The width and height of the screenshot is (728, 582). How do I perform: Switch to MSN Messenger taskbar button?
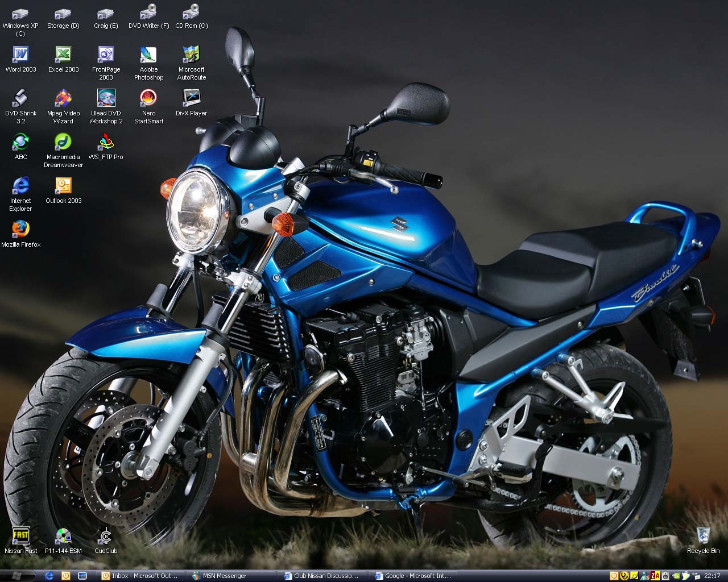click(x=231, y=576)
